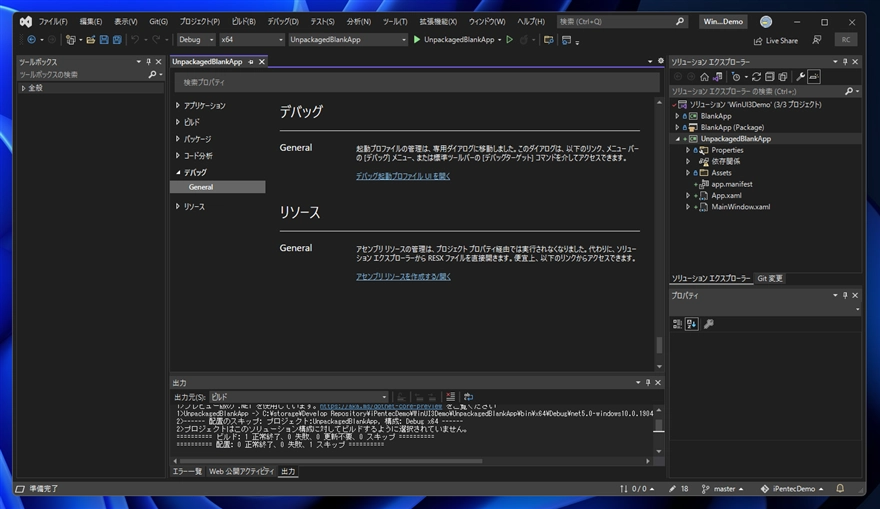Click the navigate backward toolbar icon
This screenshot has height=509, width=880.
[x=31, y=39]
